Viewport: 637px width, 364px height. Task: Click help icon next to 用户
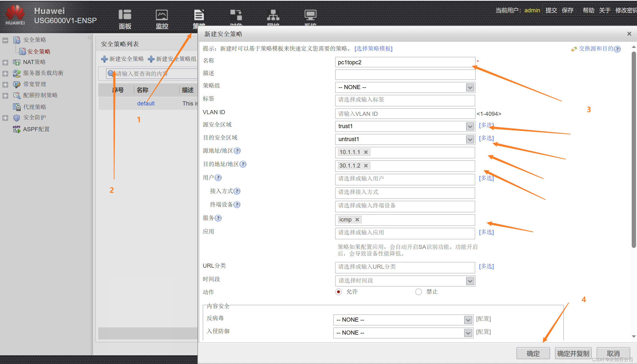point(218,178)
